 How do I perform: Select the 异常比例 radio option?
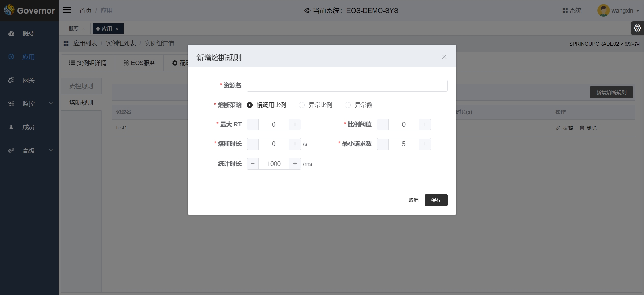click(302, 105)
